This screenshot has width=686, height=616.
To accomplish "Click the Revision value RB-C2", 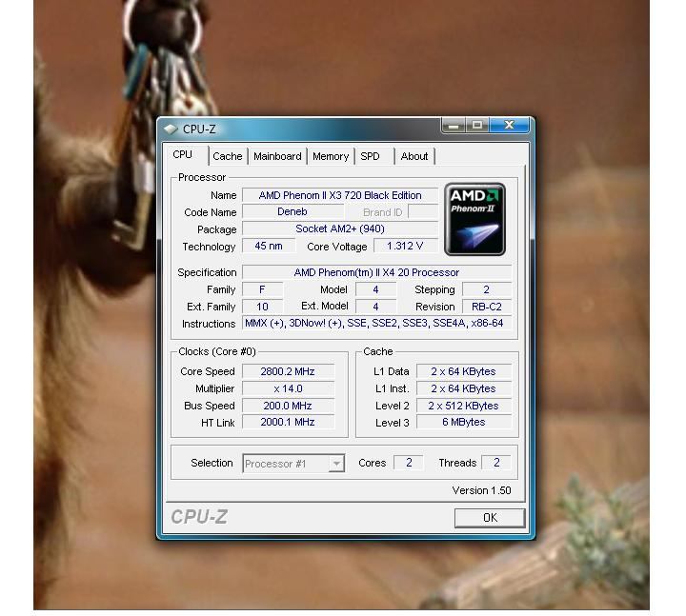I will coord(487,307).
